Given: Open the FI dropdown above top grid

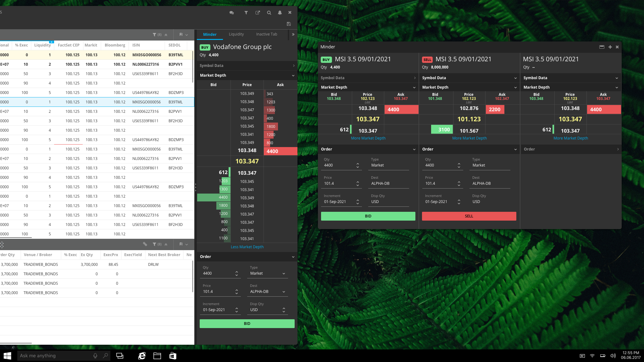Looking at the screenshot, I should pos(184,35).
